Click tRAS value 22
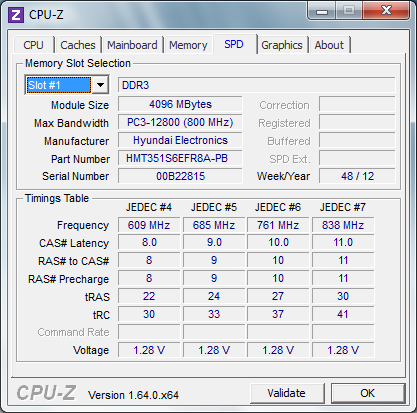 149,296
